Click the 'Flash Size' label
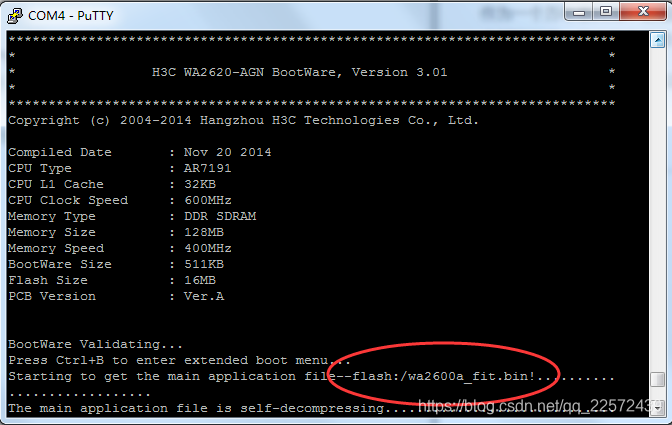 tap(48, 280)
